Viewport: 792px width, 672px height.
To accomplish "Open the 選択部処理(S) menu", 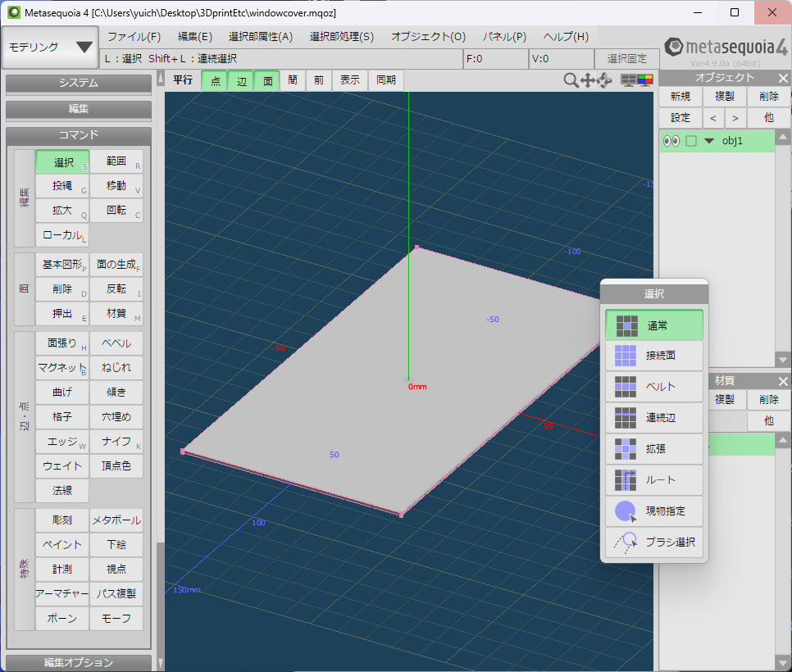I will pyautogui.click(x=341, y=37).
